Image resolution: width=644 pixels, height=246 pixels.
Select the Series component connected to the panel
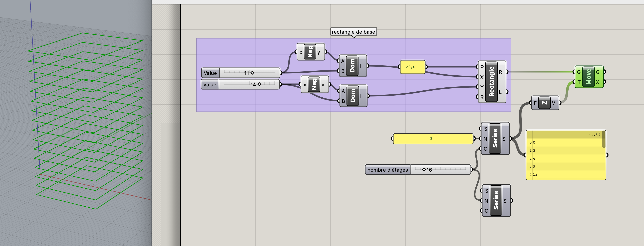(495, 138)
